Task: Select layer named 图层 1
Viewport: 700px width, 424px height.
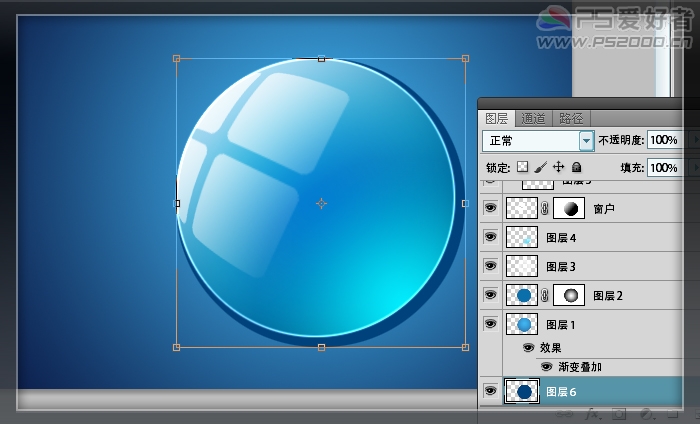Action: click(x=561, y=325)
